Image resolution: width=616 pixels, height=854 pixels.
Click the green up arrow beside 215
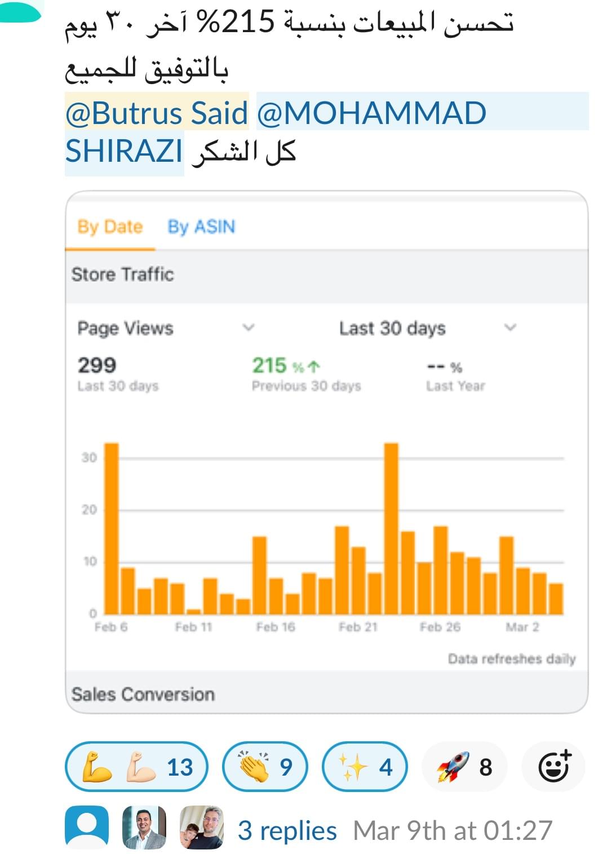point(314,366)
